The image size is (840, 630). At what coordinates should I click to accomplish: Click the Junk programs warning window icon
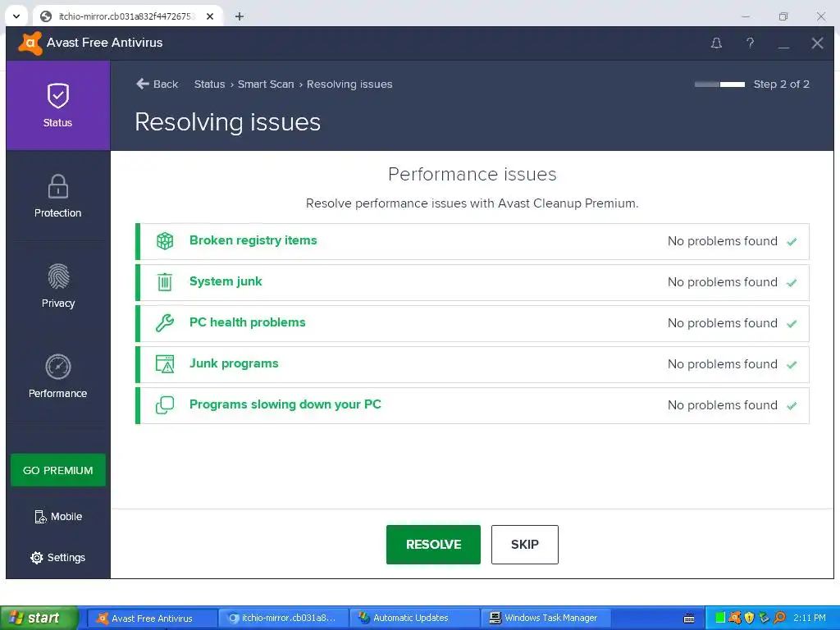point(164,363)
